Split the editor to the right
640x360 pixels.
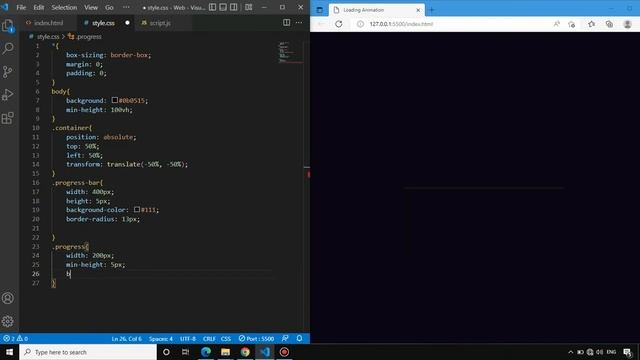click(x=287, y=23)
